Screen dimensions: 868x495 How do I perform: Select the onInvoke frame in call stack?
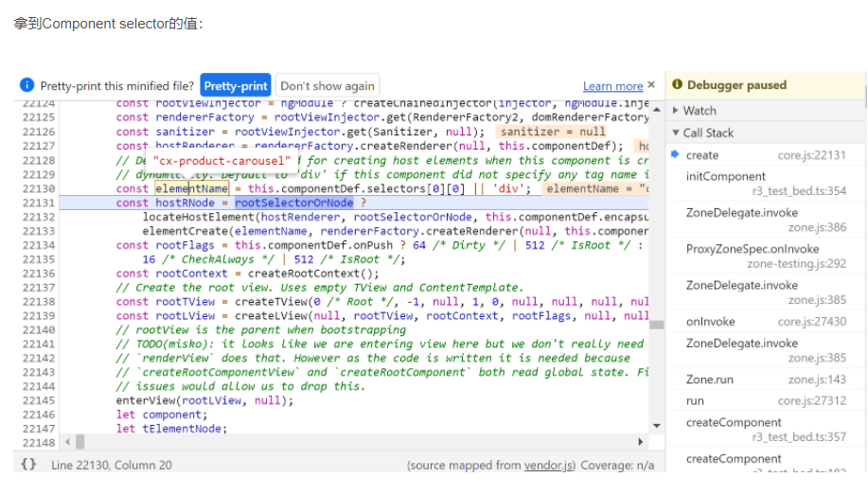[710, 322]
